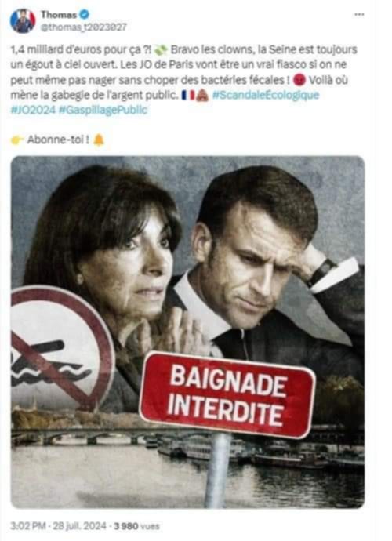
Task: Click the Abonne-toi ! text
Action: pyautogui.click(x=58, y=140)
